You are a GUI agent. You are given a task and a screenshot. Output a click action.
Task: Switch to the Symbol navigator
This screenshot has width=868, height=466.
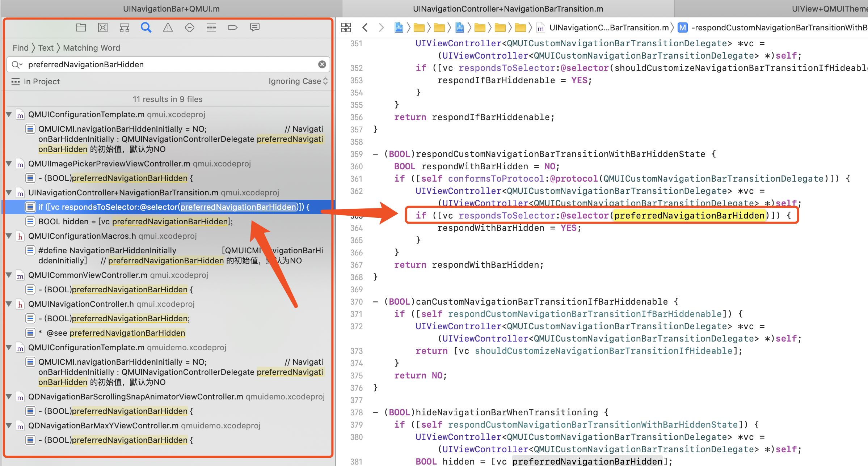(125, 27)
